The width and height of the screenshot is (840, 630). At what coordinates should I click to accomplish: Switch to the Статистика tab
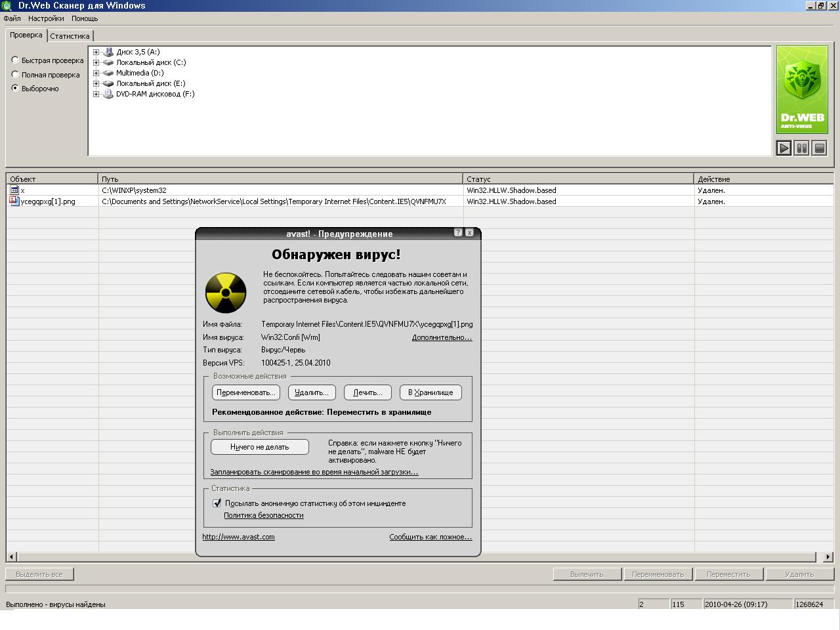[70, 36]
